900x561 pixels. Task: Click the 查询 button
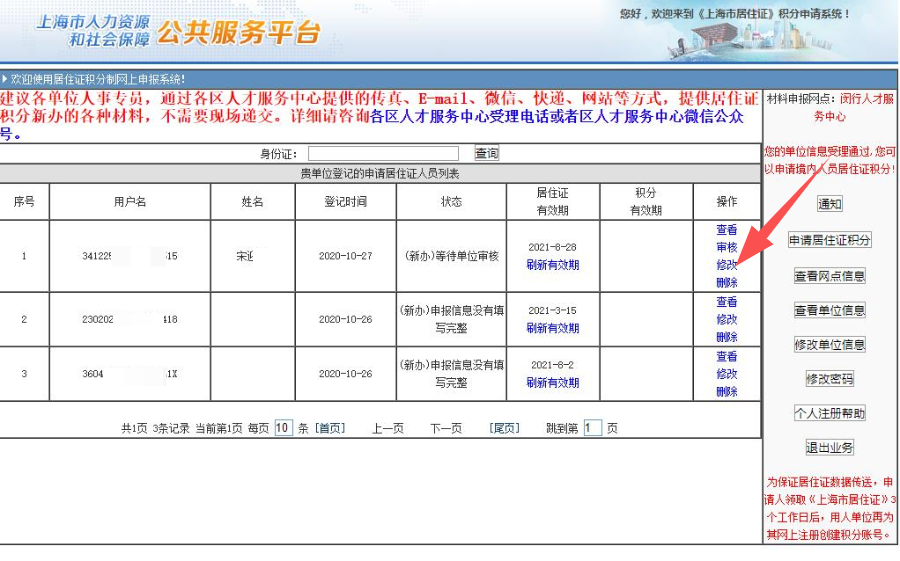point(486,153)
